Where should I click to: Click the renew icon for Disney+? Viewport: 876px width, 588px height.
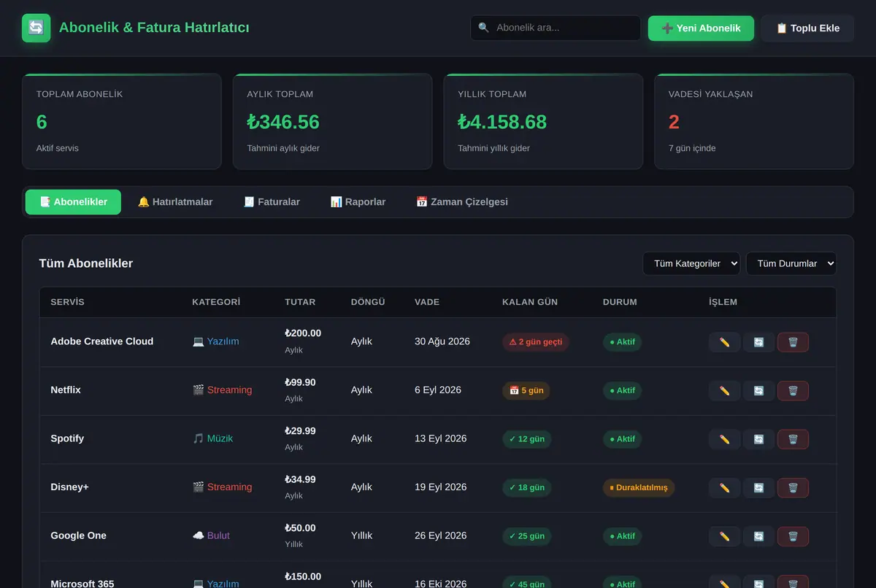[x=758, y=488]
